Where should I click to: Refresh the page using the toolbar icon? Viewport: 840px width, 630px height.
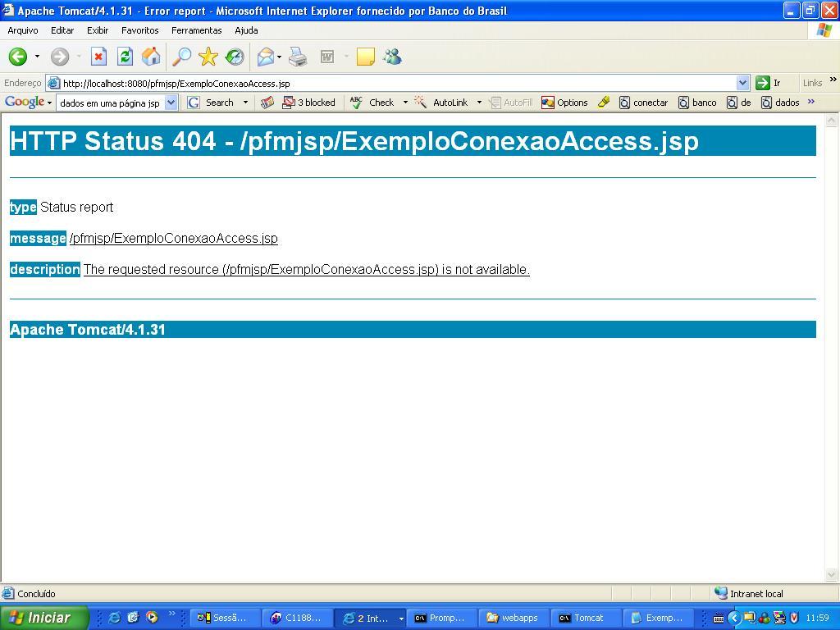125,57
